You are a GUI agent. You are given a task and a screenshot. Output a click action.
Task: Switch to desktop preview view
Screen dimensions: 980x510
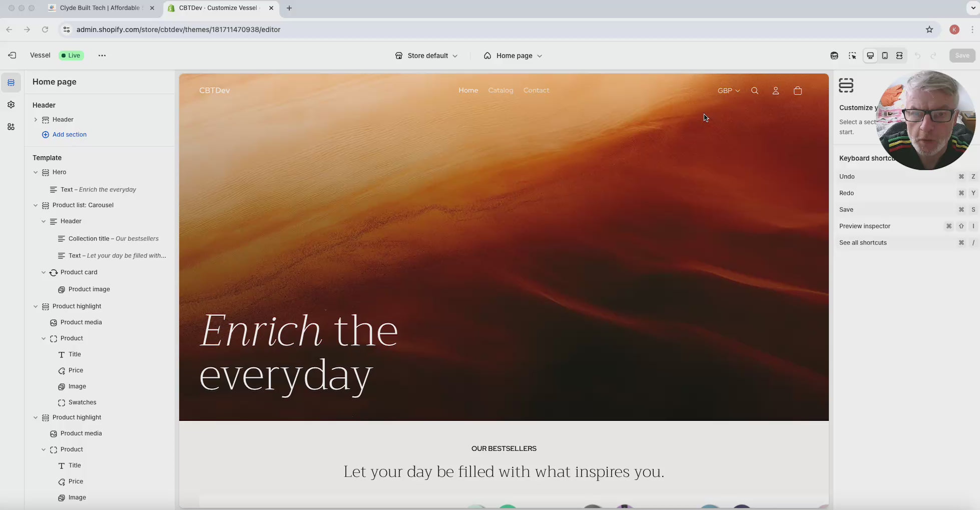click(x=870, y=56)
